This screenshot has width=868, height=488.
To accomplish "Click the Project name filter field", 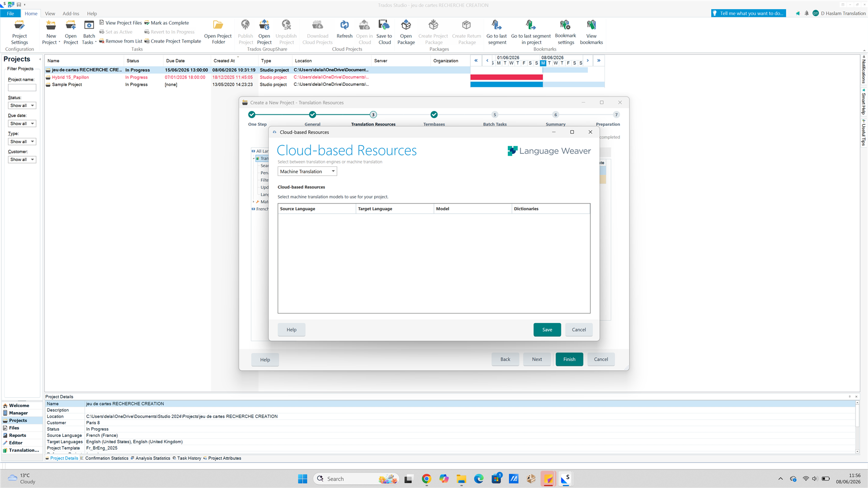I will coord(22,88).
